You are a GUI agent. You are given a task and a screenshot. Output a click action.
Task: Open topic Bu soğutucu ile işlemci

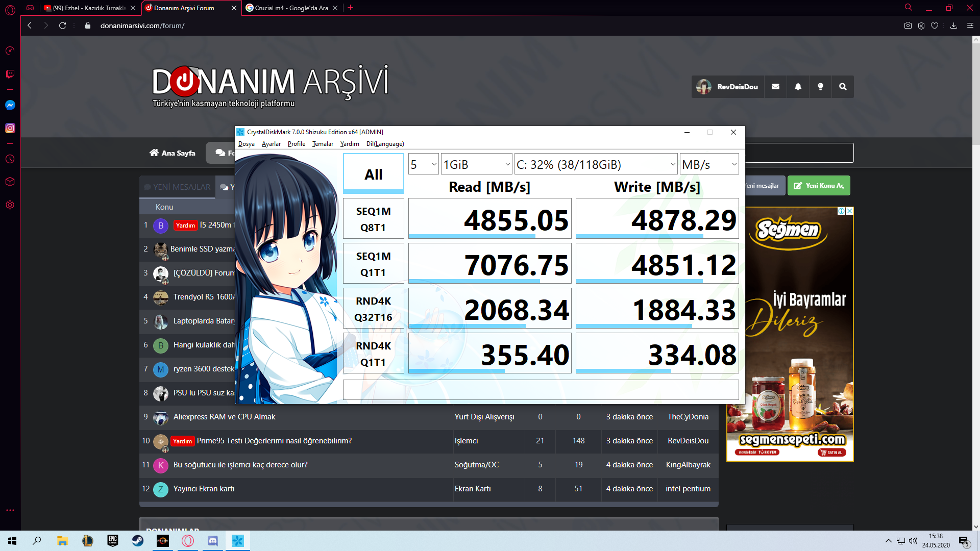pos(240,465)
